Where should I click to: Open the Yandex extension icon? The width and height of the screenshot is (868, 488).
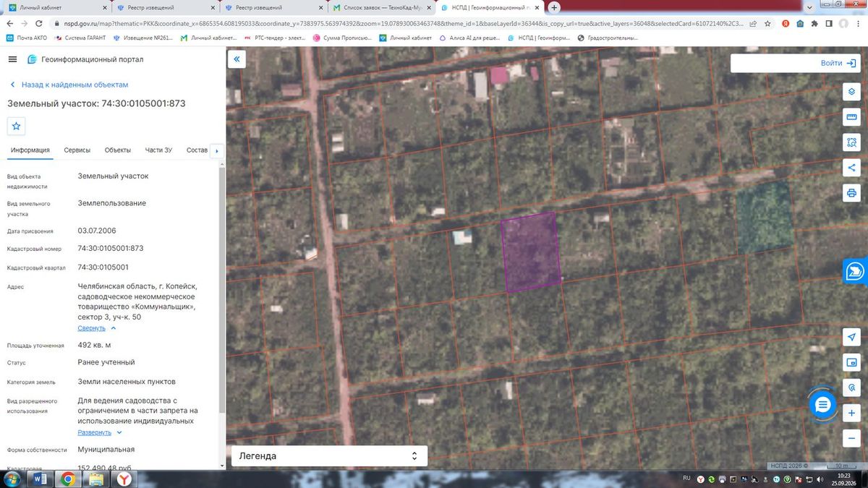point(786,23)
